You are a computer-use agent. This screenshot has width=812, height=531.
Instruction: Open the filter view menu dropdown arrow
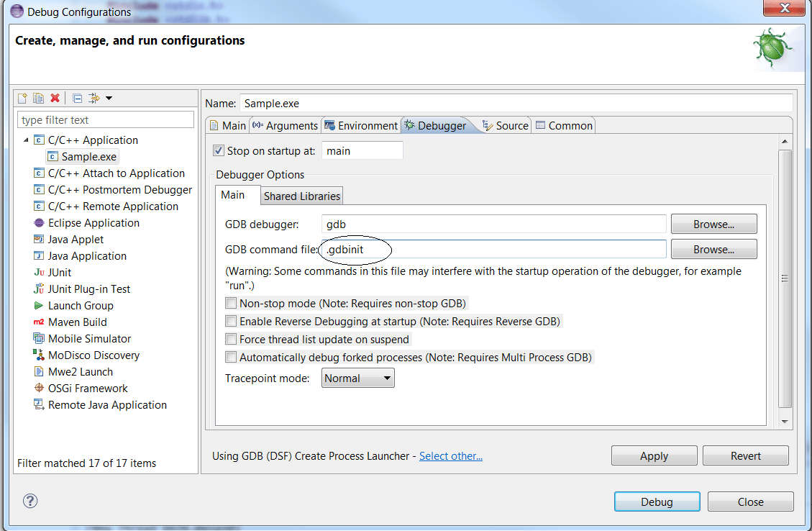point(109,98)
